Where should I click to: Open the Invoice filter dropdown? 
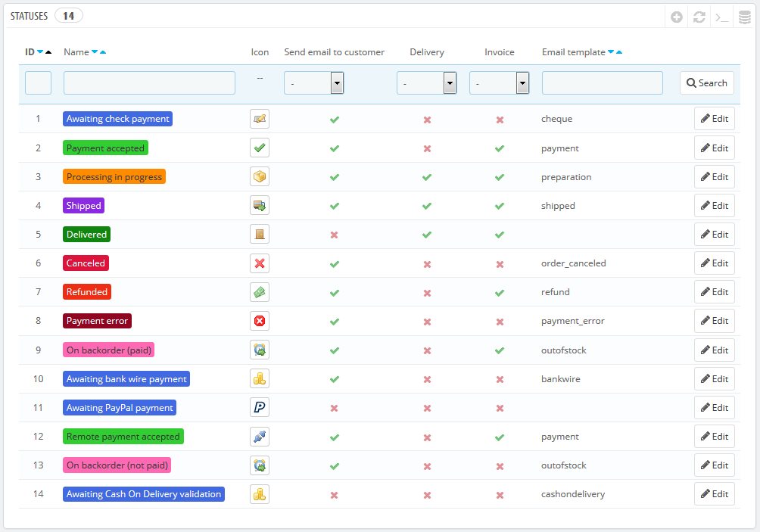pyautogui.click(x=499, y=83)
